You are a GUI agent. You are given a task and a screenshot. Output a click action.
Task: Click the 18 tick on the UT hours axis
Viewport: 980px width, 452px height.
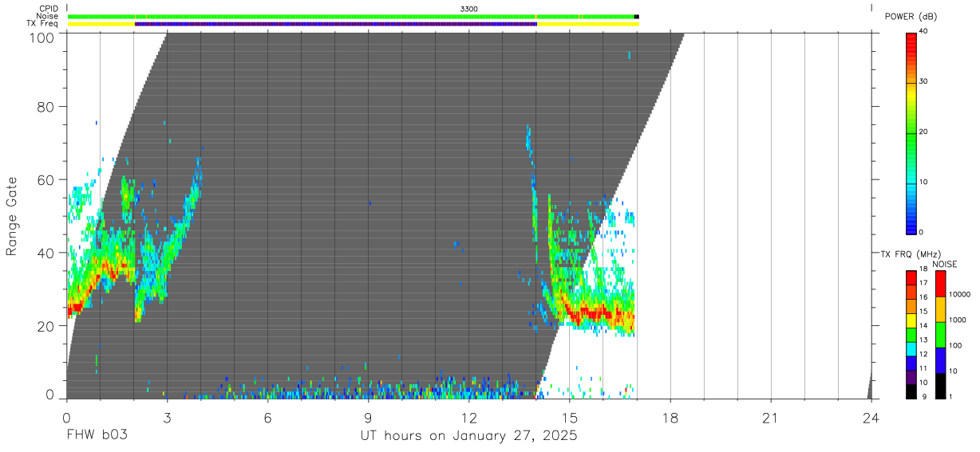coord(670,417)
